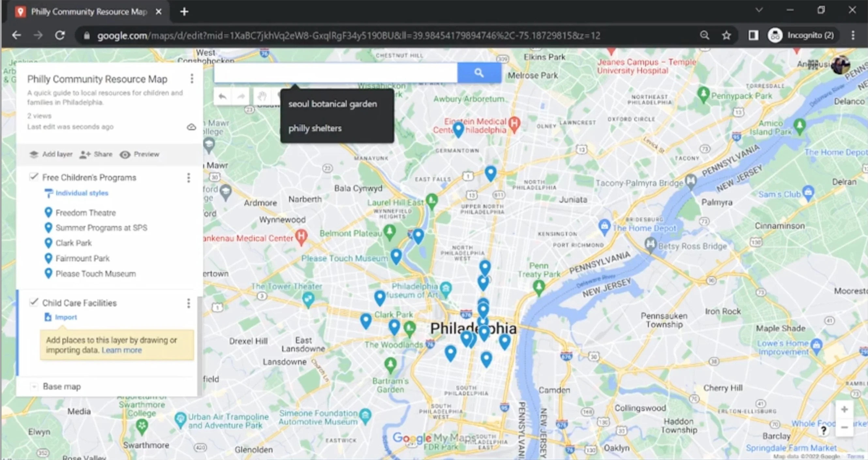
Task: Click the hand/pan tool icon
Action: [262, 97]
